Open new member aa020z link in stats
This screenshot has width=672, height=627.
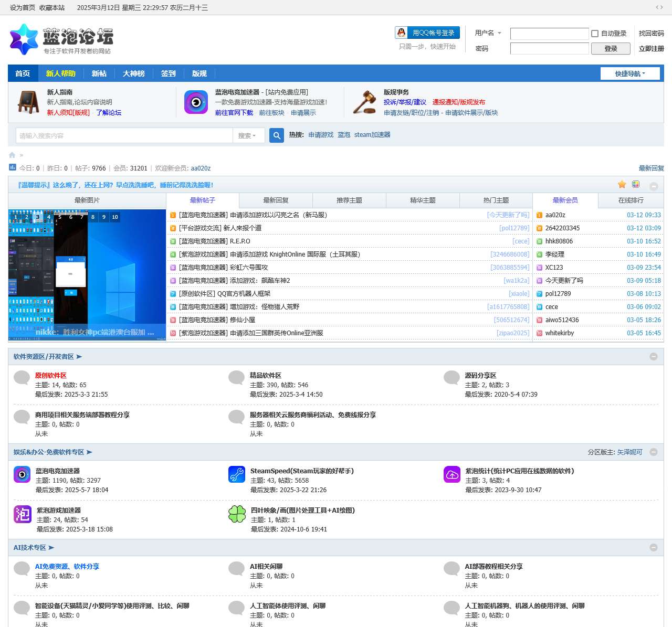(201, 168)
